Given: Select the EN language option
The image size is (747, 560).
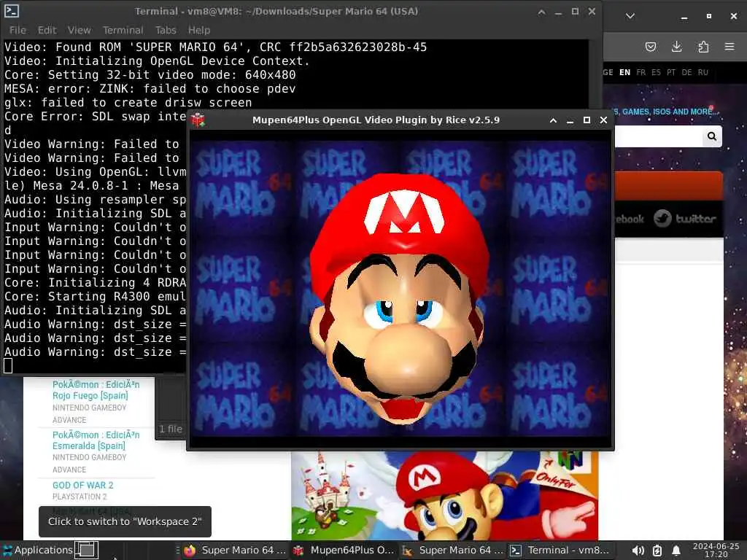Looking at the screenshot, I should tap(624, 72).
